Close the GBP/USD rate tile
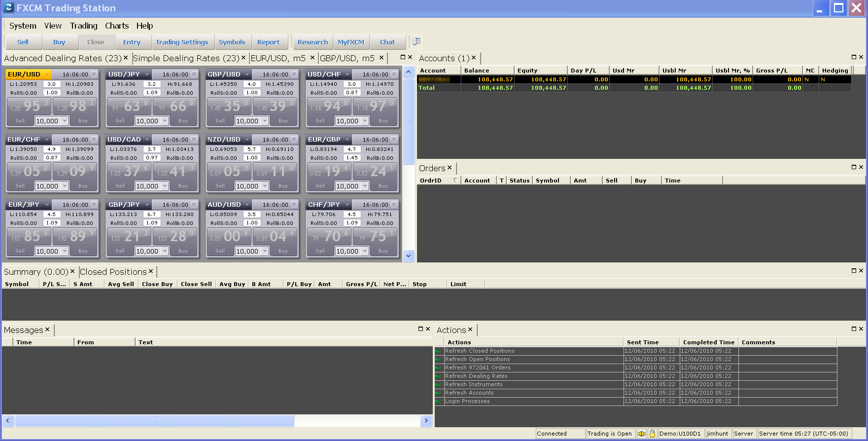The image size is (868, 441). click(x=294, y=74)
